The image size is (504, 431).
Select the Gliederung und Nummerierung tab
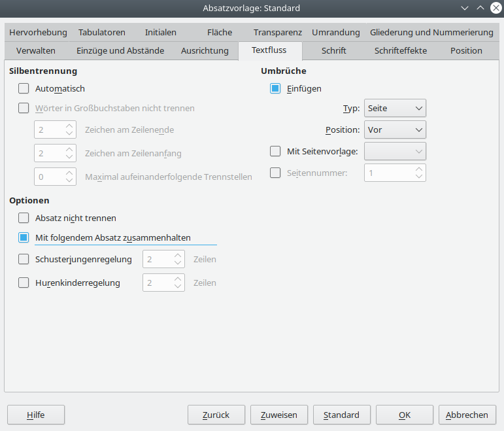point(431,32)
